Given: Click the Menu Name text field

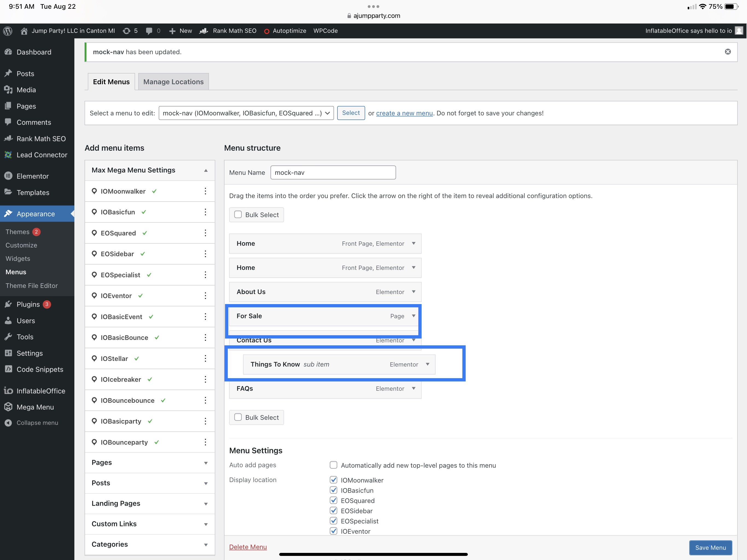Looking at the screenshot, I should coord(333,173).
